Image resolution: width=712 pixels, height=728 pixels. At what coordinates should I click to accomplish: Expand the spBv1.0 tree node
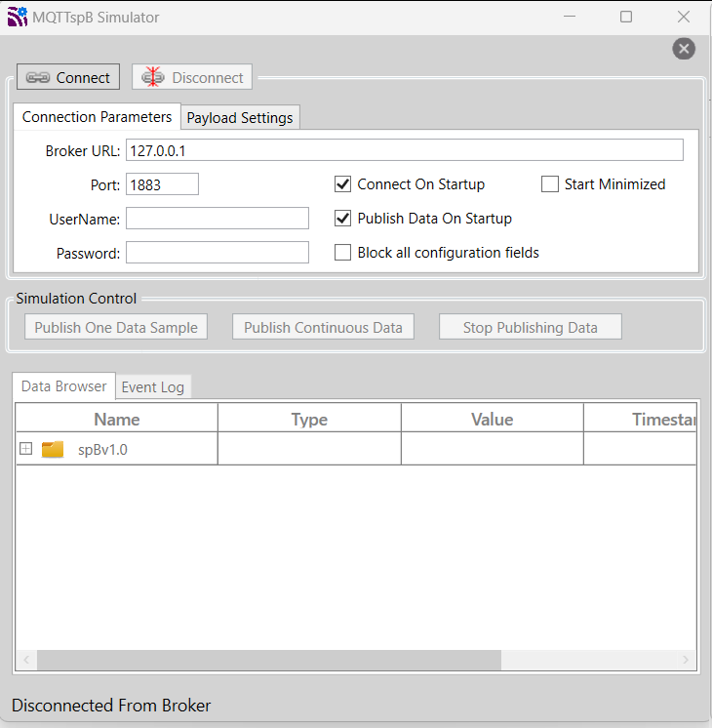click(x=26, y=449)
